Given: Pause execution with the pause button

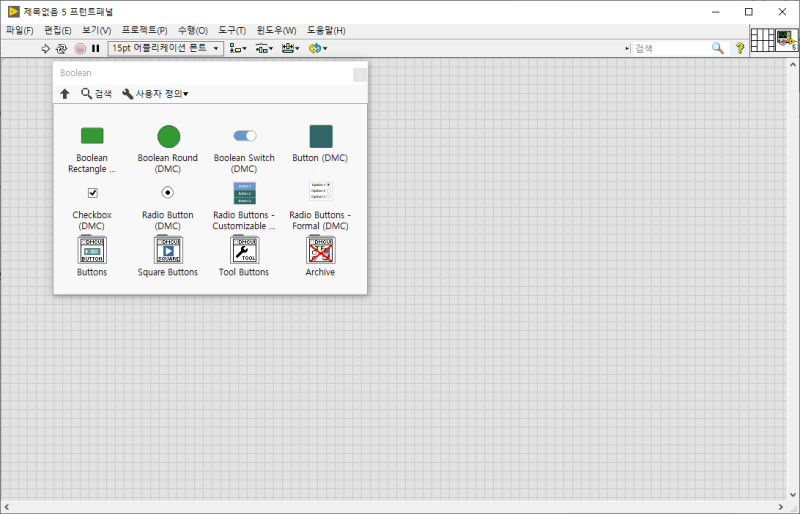Looking at the screenshot, I should pos(95,48).
